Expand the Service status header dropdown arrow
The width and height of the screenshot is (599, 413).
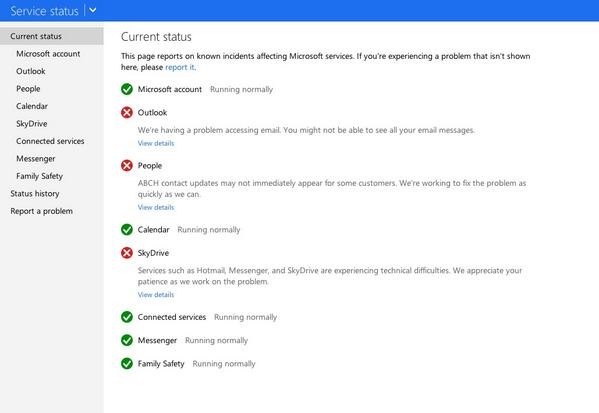[x=92, y=10]
